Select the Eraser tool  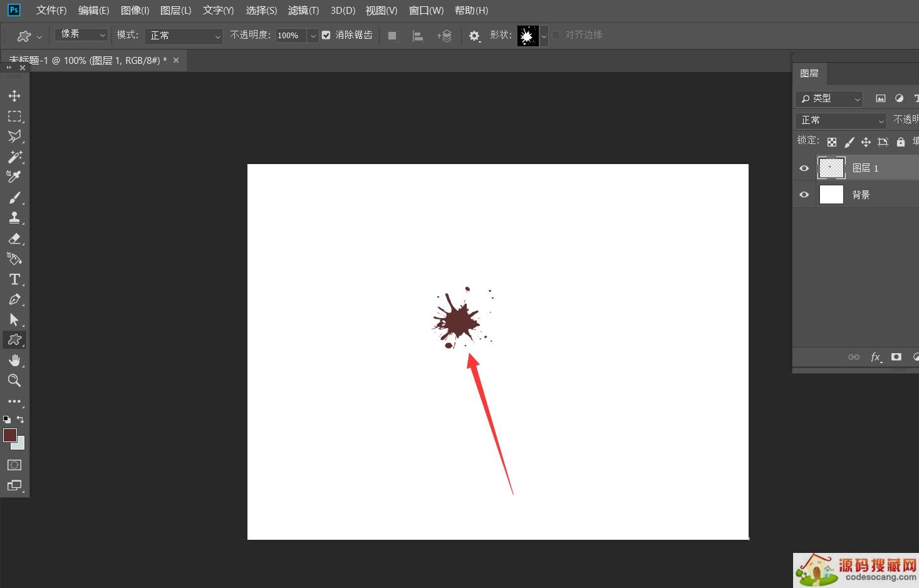[x=14, y=239]
